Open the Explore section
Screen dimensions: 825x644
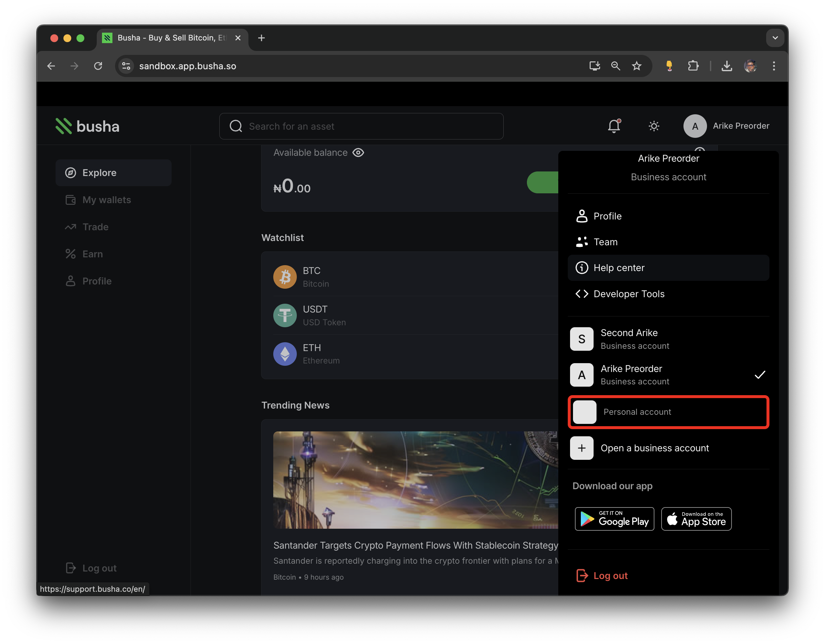click(x=99, y=172)
